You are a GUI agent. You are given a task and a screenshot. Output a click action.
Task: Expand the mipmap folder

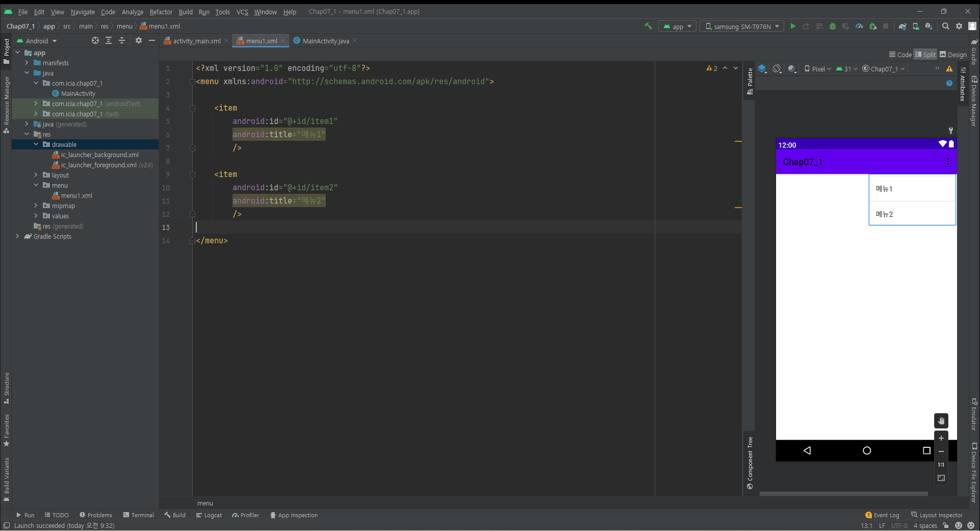coord(36,206)
